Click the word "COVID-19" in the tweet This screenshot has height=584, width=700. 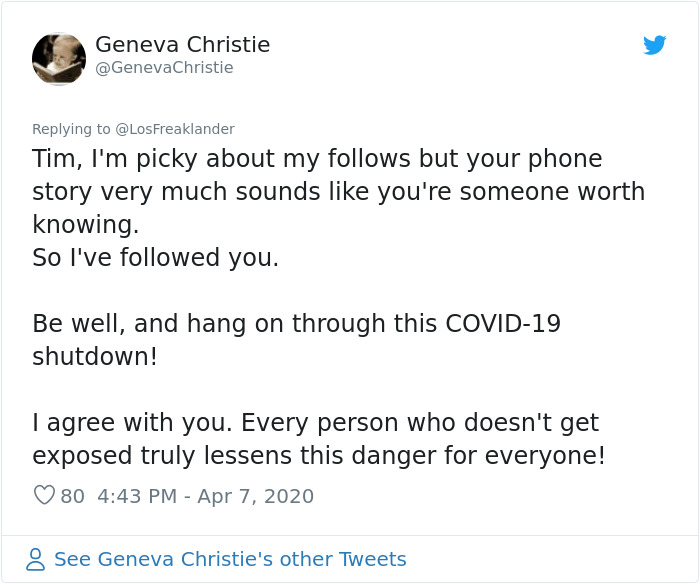point(502,323)
